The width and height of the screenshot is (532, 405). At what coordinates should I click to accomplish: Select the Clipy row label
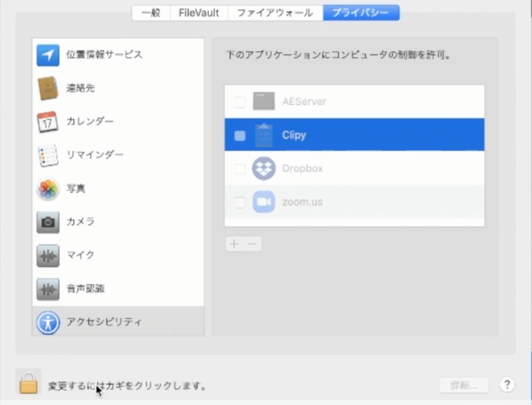click(294, 135)
